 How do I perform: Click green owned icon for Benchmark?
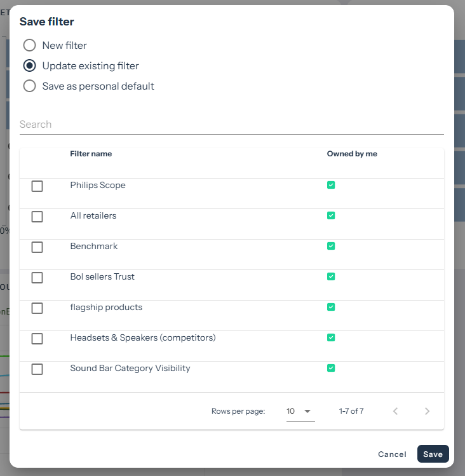pyautogui.click(x=331, y=246)
